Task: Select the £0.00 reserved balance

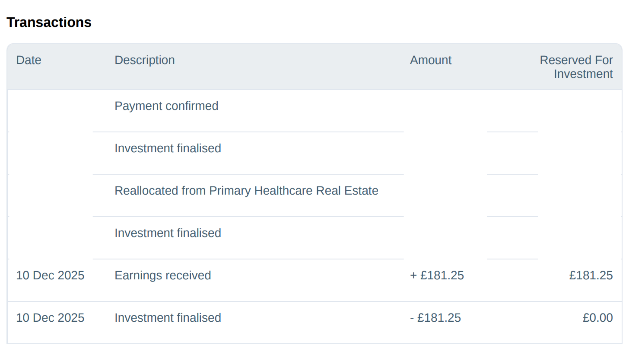Action: (x=598, y=318)
